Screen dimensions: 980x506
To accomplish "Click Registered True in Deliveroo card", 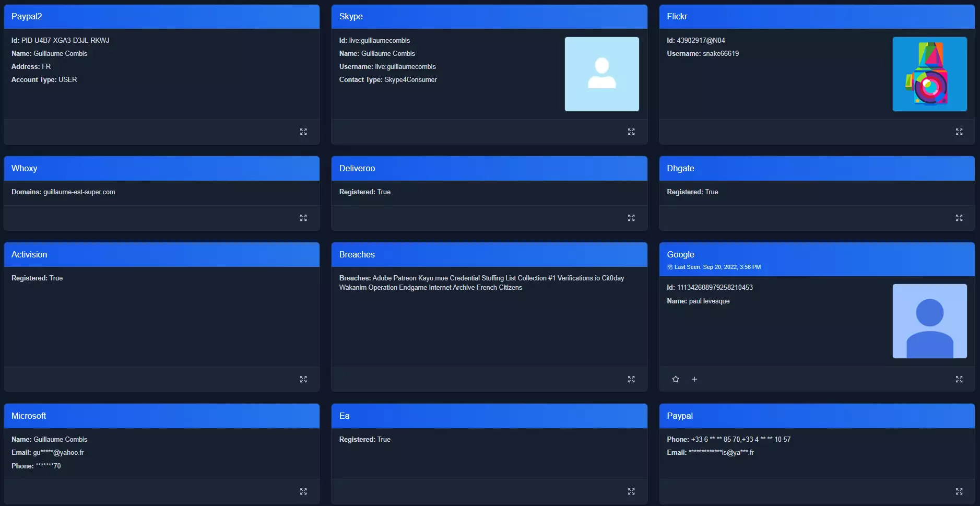I will tap(364, 192).
